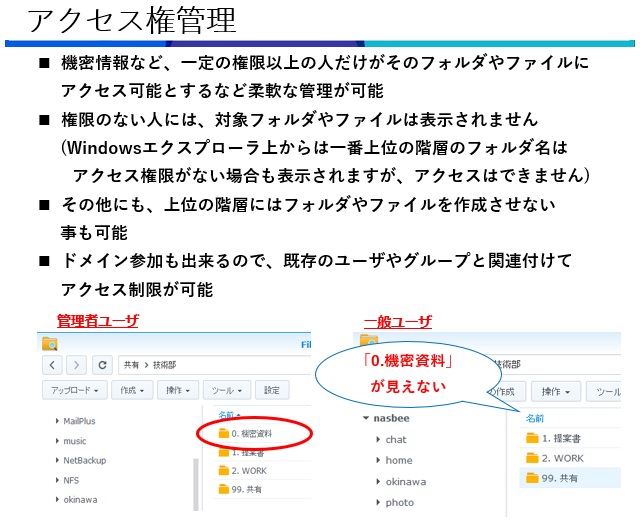Sort by 名前 column in admin view
Viewport: 640px width, 525px height.
tap(227, 413)
